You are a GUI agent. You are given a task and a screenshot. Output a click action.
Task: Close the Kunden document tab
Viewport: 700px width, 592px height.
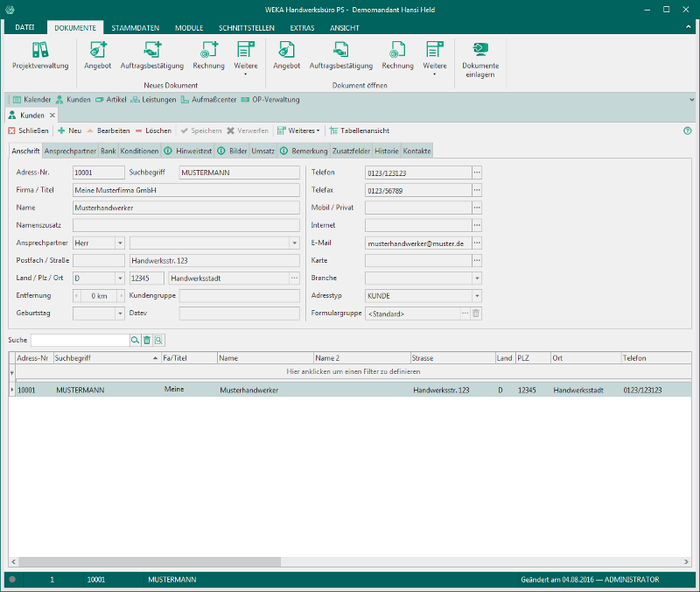pyautogui.click(x=52, y=116)
